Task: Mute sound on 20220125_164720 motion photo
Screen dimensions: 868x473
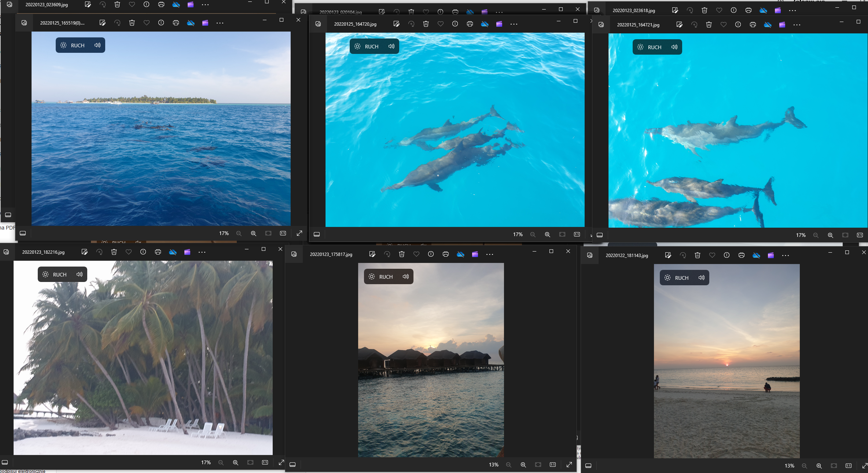Action: [391, 46]
